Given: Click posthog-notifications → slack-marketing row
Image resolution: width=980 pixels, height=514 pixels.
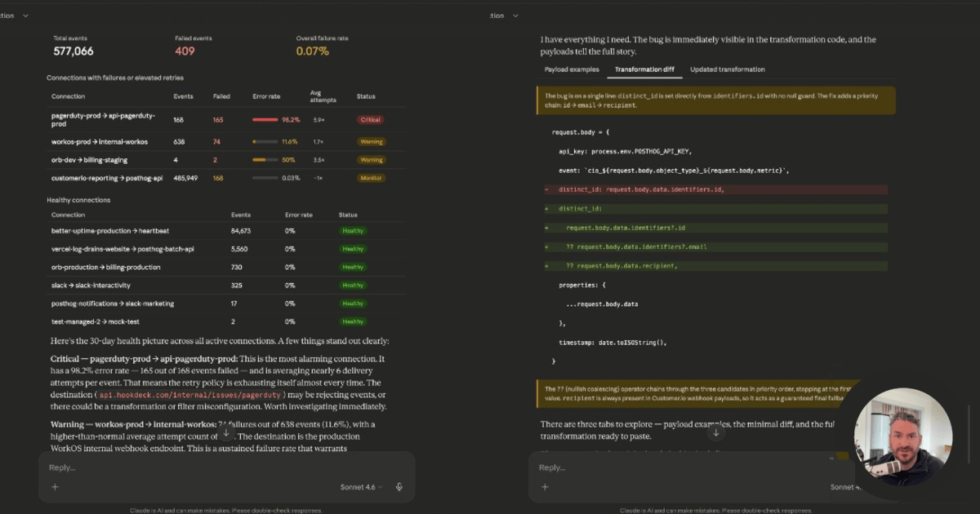Looking at the screenshot, I should pyautogui.click(x=225, y=304).
